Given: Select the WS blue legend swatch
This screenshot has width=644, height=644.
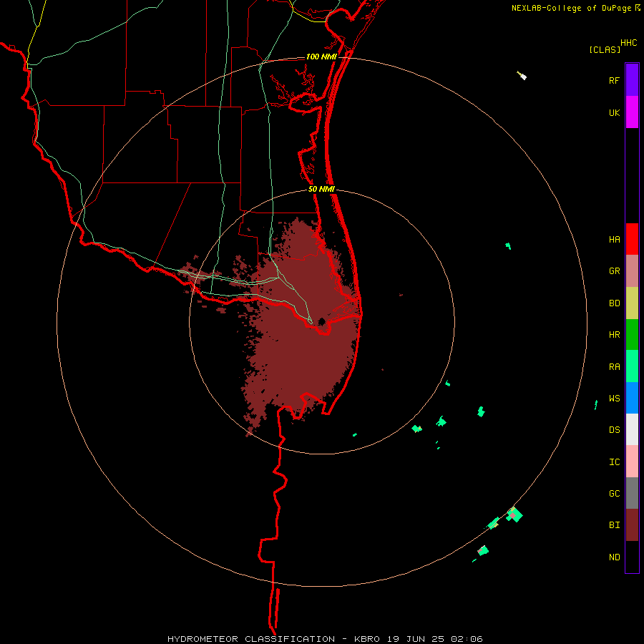Looking at the screenshot, I should click(x=632, y=398).
